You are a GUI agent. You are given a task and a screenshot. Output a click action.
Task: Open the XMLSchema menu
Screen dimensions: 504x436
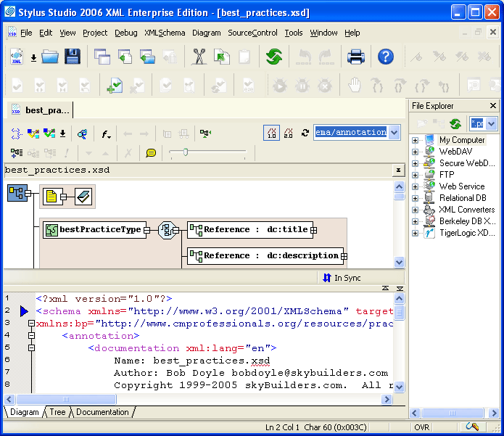pyautogui.click(x=165, y=33)
